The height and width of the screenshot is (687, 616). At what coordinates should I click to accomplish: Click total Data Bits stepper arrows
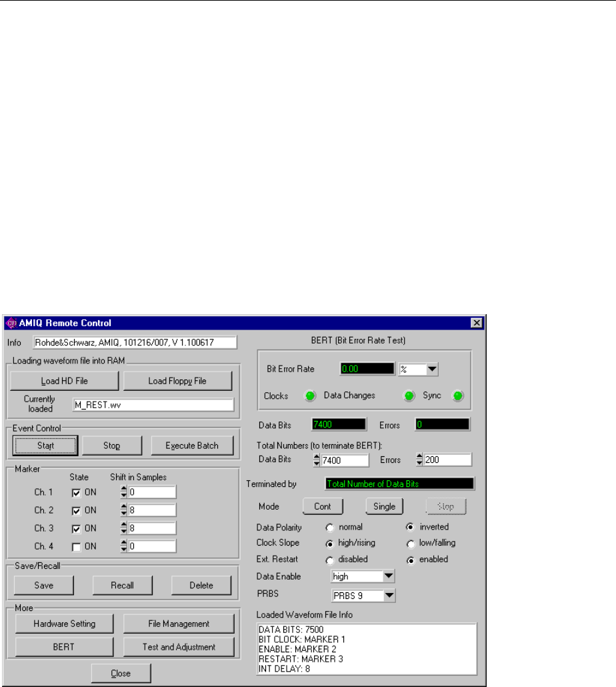coord(317,460)
